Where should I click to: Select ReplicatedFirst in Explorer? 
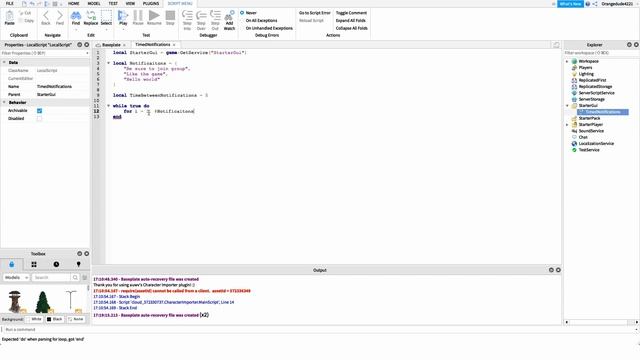point(592,80)
